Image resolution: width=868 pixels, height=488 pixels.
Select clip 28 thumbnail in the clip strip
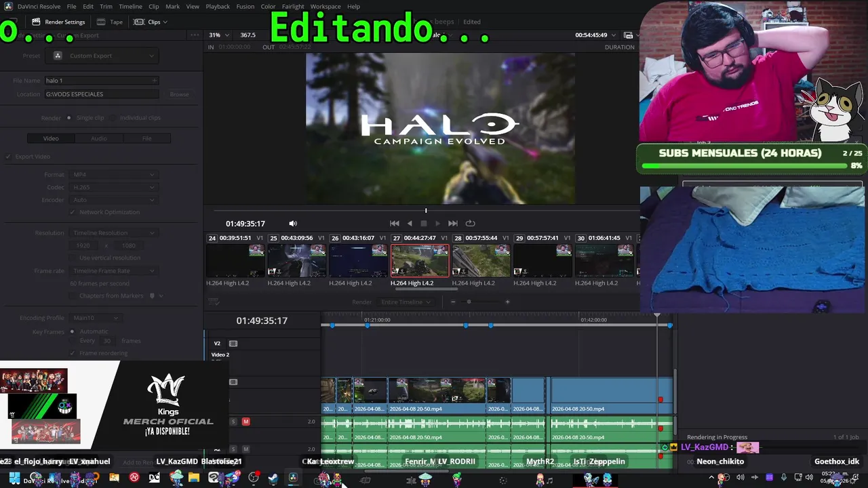point(481,260)
